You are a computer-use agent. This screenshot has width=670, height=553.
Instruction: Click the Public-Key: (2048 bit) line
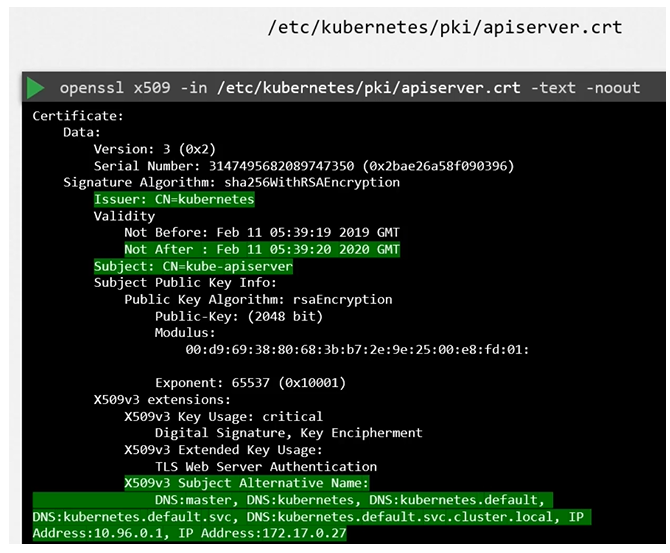coord(238,317)
